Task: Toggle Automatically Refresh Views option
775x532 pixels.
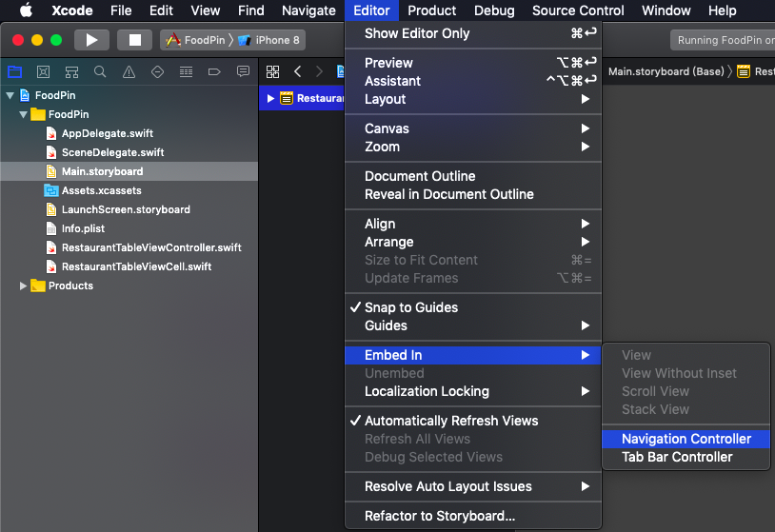Action: coord(451,421)
